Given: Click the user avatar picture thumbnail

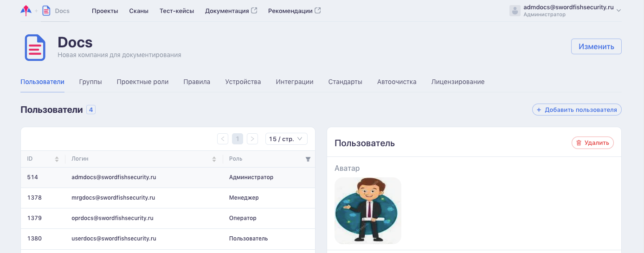Looking at the screenshot, I should [368, 211].
